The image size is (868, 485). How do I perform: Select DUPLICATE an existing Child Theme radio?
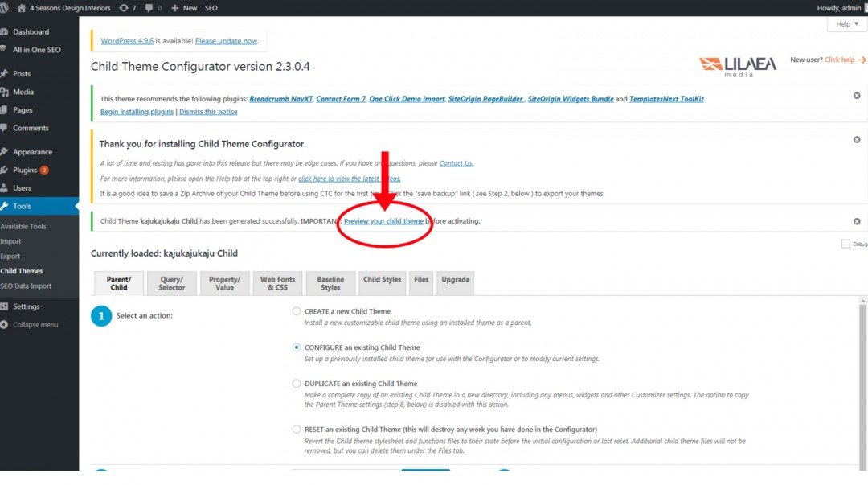tap(296, 384)
